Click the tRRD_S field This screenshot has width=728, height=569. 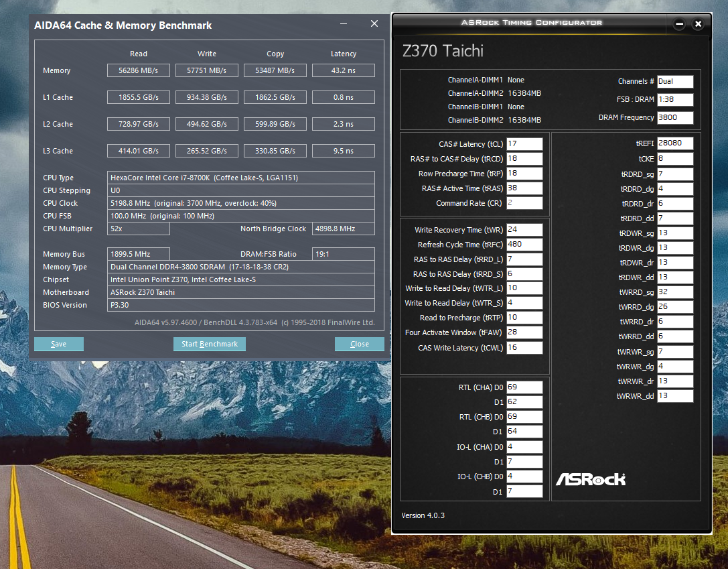tap(524, 274)
